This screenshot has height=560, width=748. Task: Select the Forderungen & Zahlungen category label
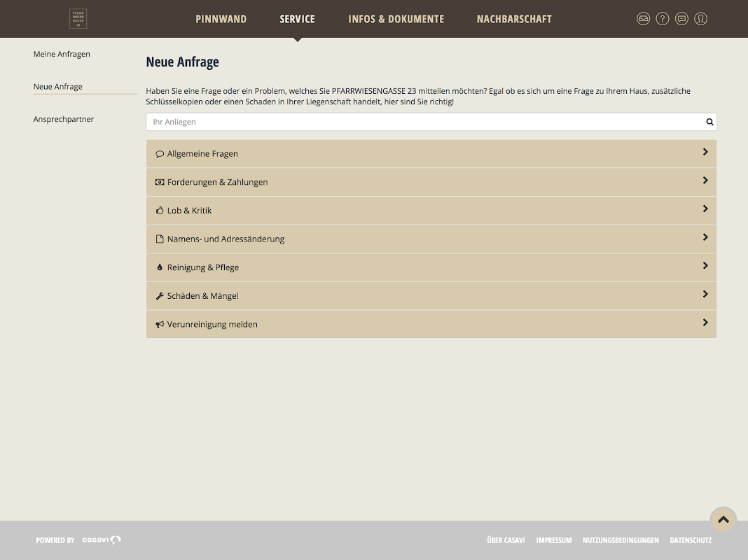pyautogui.click(x=218, y=182)
